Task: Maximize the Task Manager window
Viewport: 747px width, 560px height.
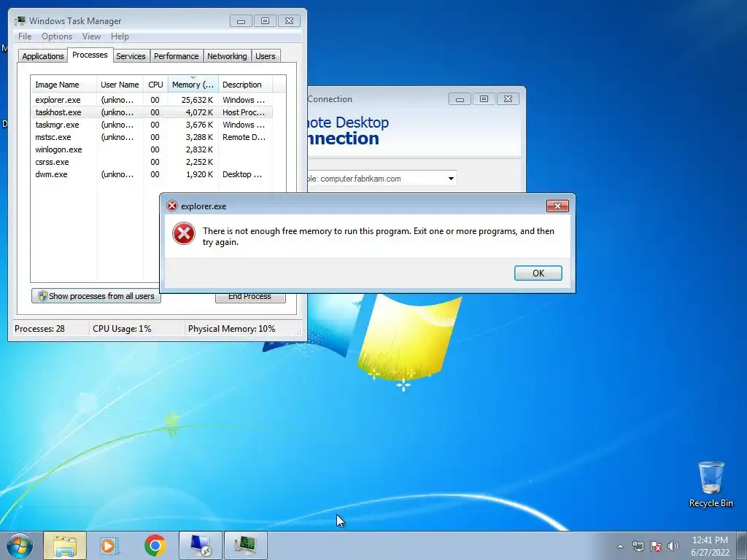Action: (265, 21)
